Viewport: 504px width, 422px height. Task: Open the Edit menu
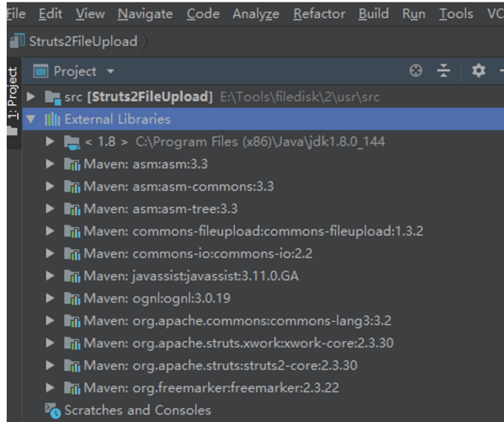pos(51,14)
